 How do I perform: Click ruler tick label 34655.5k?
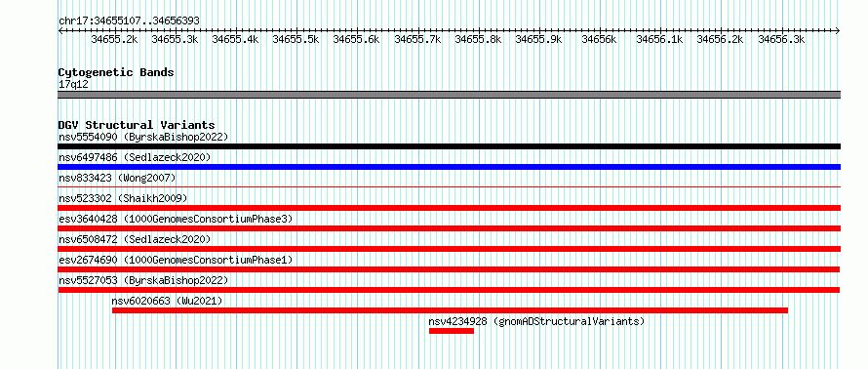(296, 40)
